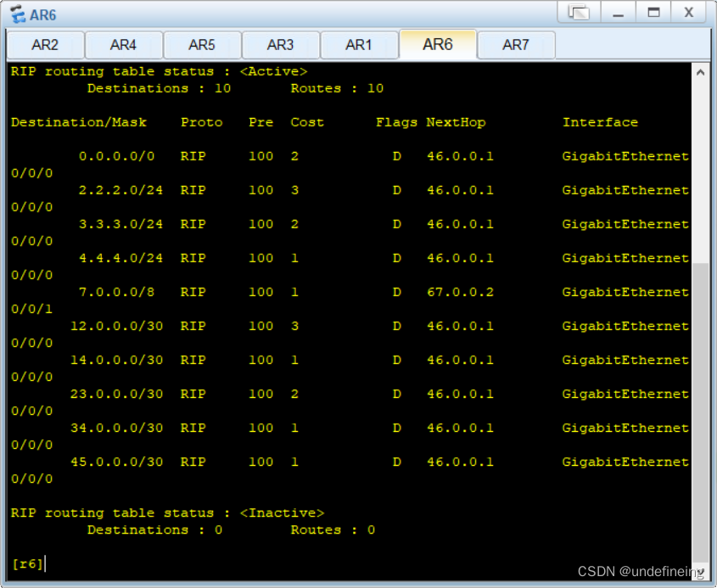Click the Cost column header
717x588 pixels.
[x=307, y=122]
